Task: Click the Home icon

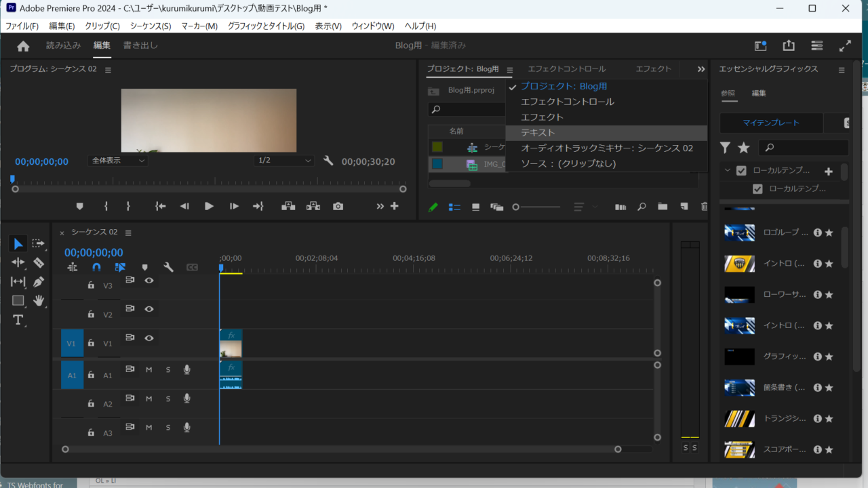Action: [x=23, y=46]
